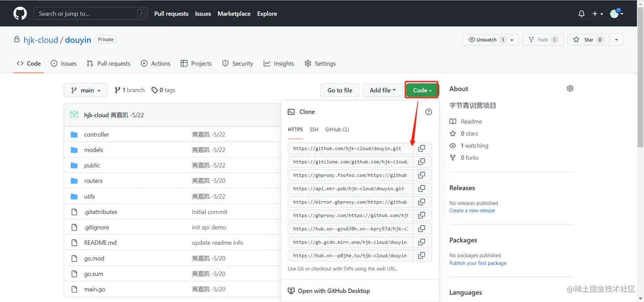Switch to the HTTPS clone tab
This screenshot has width=644, height=302.
coord(296,129)
